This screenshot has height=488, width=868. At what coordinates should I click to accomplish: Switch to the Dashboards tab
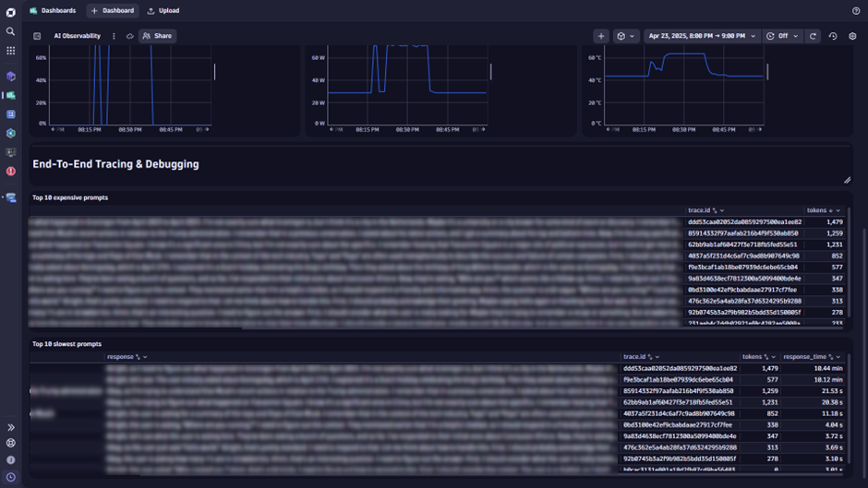pyautogui.click(x=53, y=11)
